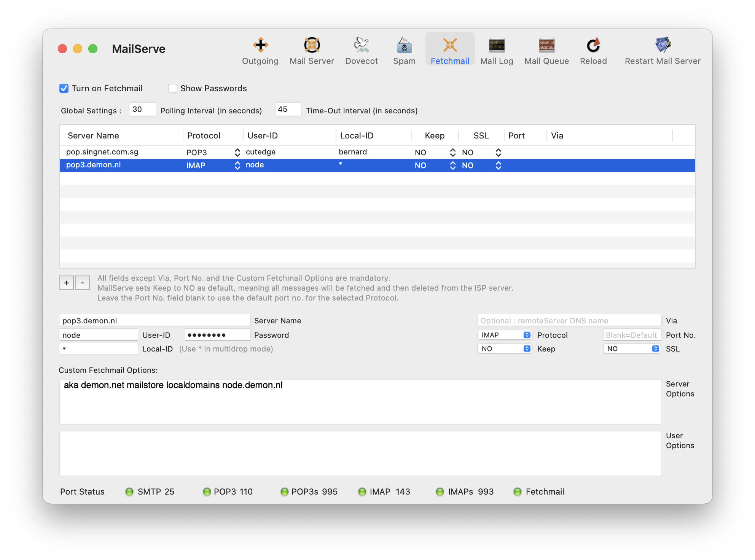Toggle Protocol stepper in pop.singnet.com.sg row
The width and height of the screenshot is (755, 560).
(x=237, y=153)
